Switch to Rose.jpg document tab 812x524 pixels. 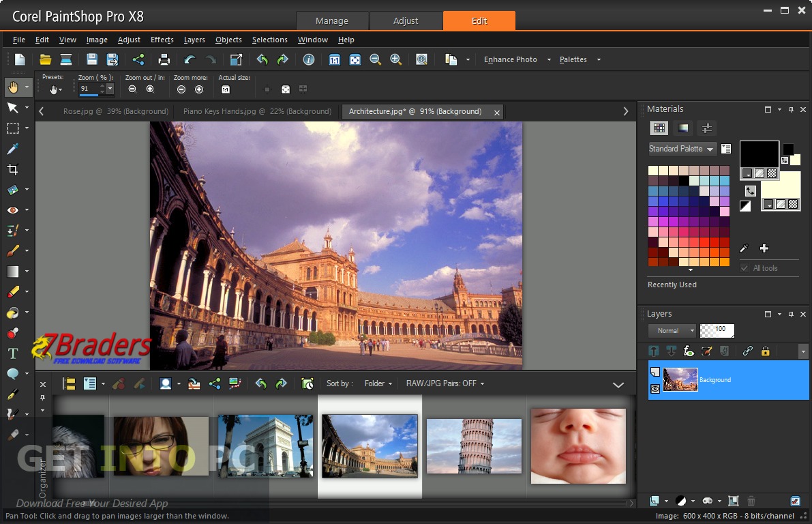[115, 111]
